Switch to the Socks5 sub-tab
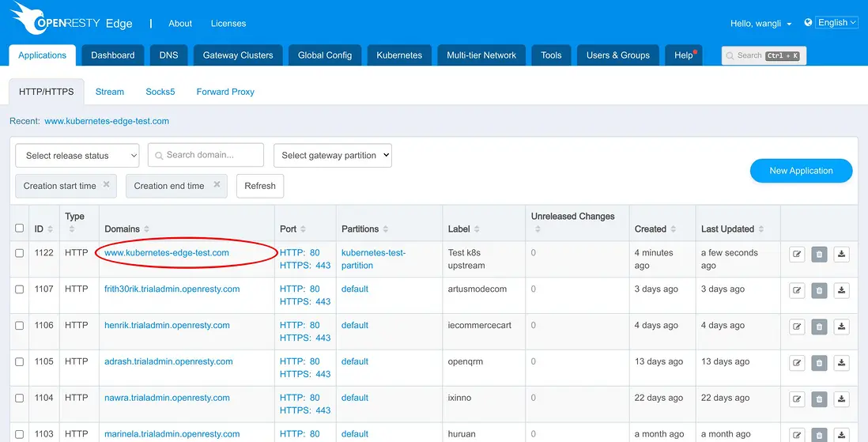Image resolution: width=868 pixels, height=442 pixels. click(x=160, y=92)
